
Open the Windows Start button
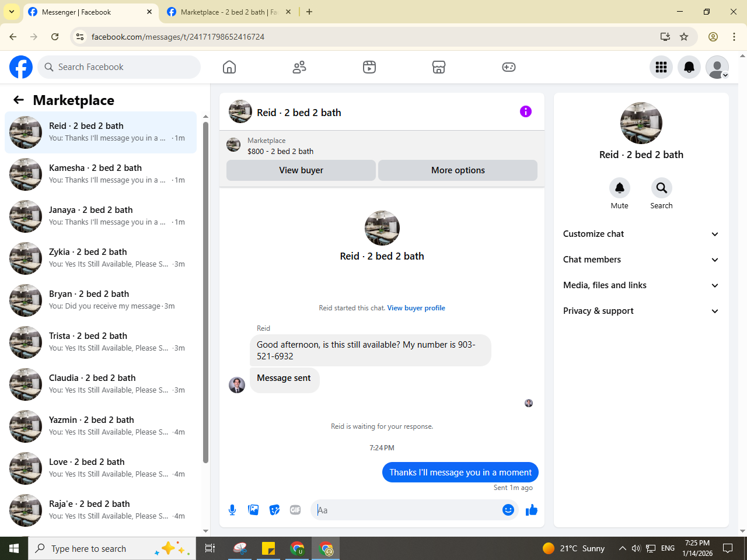click(14, 548)
